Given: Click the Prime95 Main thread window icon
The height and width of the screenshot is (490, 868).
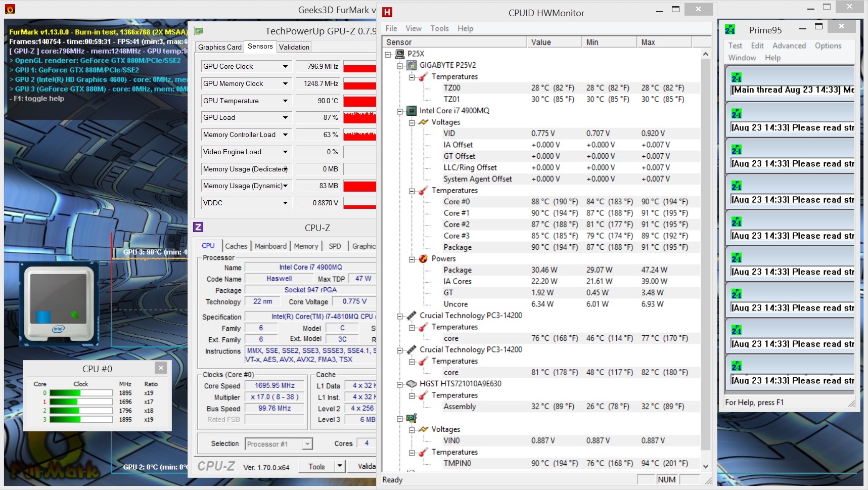Looking at the screenshot, I should (x=737, y=77).
